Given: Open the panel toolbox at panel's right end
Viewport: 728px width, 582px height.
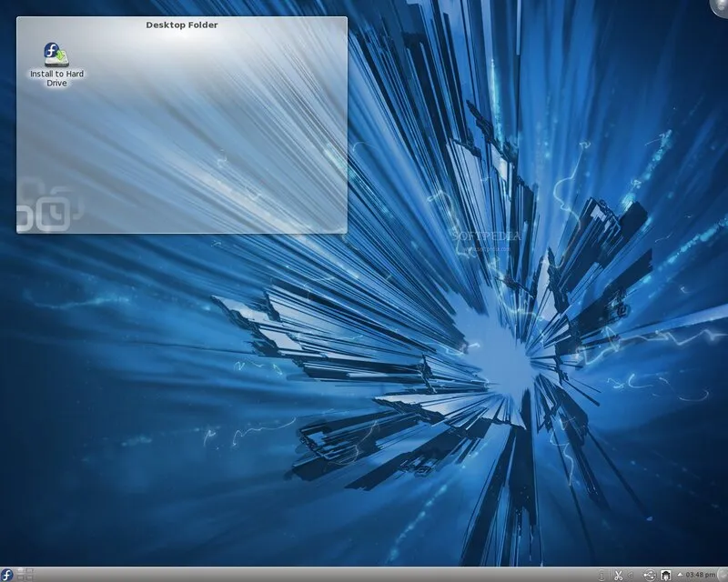Looking at the screenshot, I should point(723,575).
